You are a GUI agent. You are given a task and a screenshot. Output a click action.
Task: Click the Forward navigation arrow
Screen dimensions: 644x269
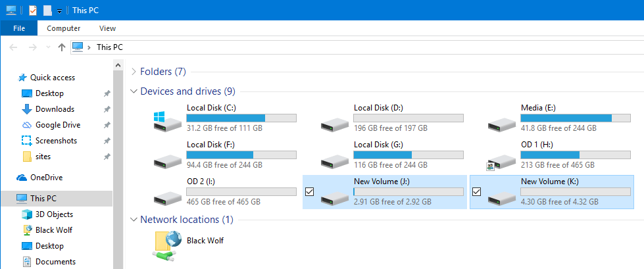point(33,47)
